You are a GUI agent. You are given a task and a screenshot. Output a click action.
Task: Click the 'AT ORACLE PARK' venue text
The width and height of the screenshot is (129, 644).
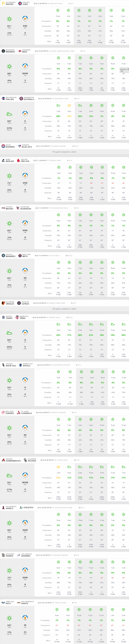coord(59,603)
